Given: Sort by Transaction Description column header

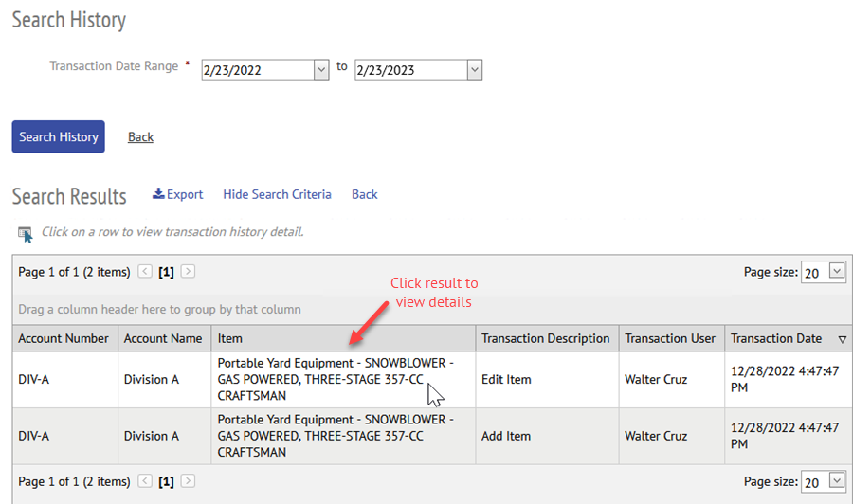Looking at the screenshot, I should pyautogui.click(x=547, y=338).
